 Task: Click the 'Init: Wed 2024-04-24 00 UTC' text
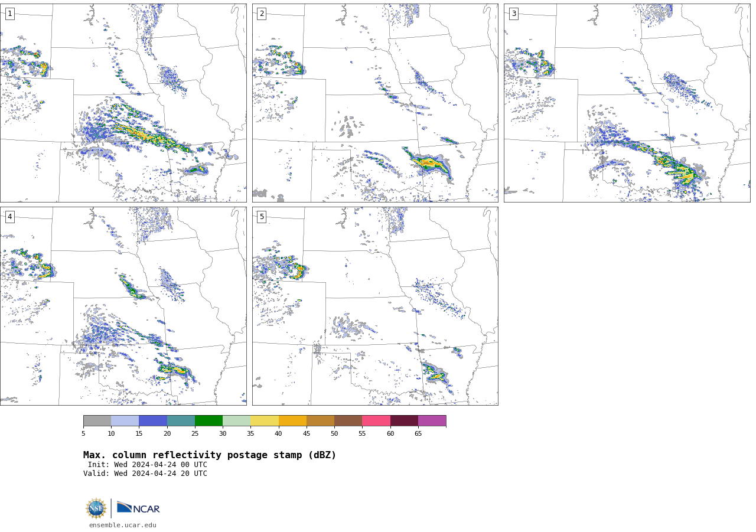pyautogui.click(x=148, y=465)
